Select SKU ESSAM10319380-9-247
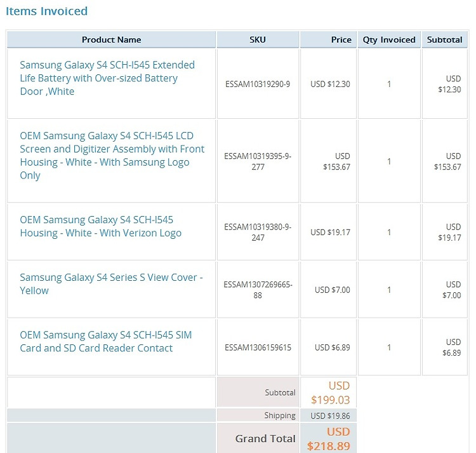The height and width of the screenshot is (453, 476). point(258,232)
